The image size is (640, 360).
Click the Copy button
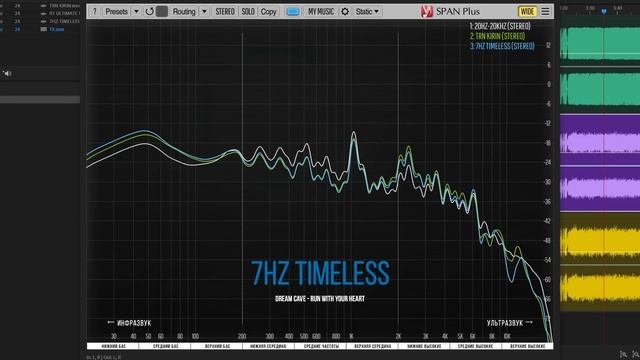[x=268, y=11]
